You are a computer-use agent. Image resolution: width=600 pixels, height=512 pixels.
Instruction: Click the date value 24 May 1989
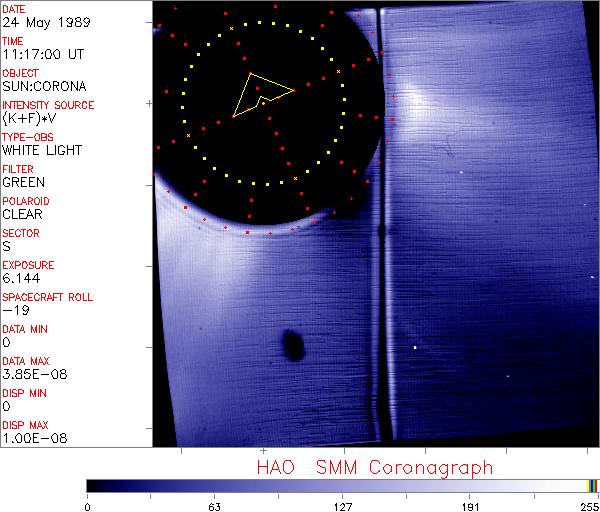click(x=40, y=22)
